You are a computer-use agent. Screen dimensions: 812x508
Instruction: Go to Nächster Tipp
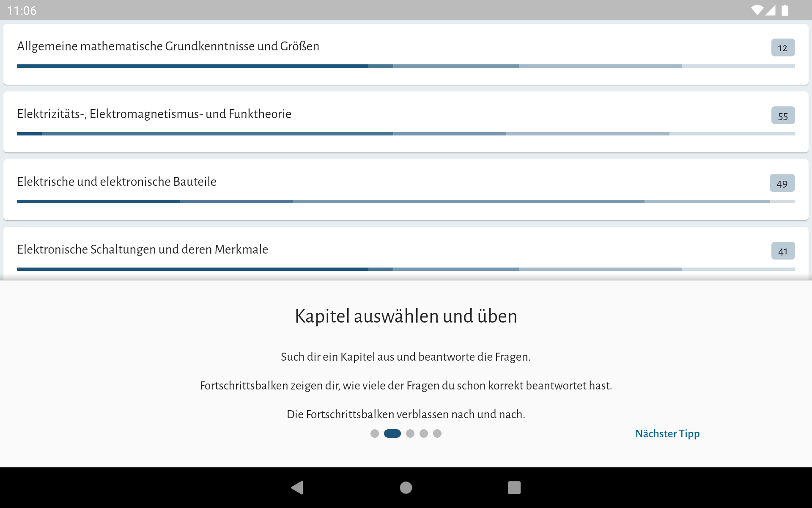667,433
